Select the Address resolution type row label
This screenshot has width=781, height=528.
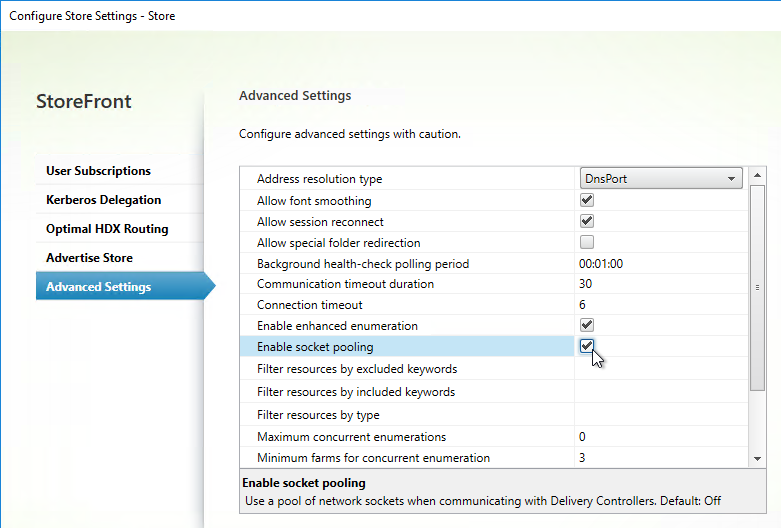(319, 179)
